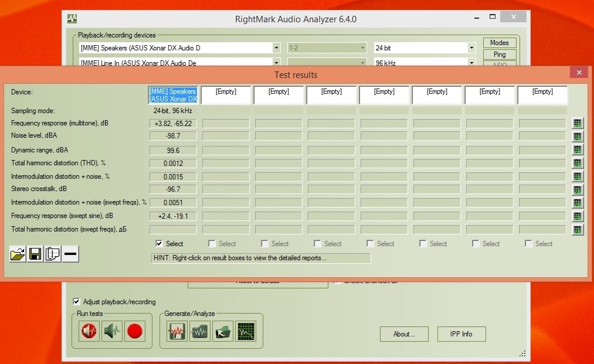This screenshot has width=594, height=364.
Task: Click the minus icon to remove results
Action: pos(70,254)
